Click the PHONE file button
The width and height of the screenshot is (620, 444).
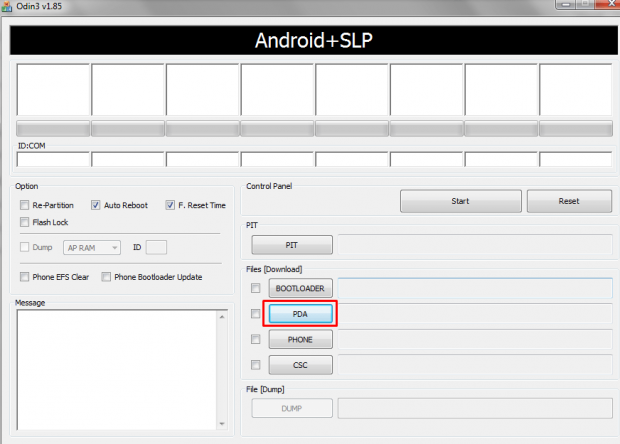(x=301, y=339)
